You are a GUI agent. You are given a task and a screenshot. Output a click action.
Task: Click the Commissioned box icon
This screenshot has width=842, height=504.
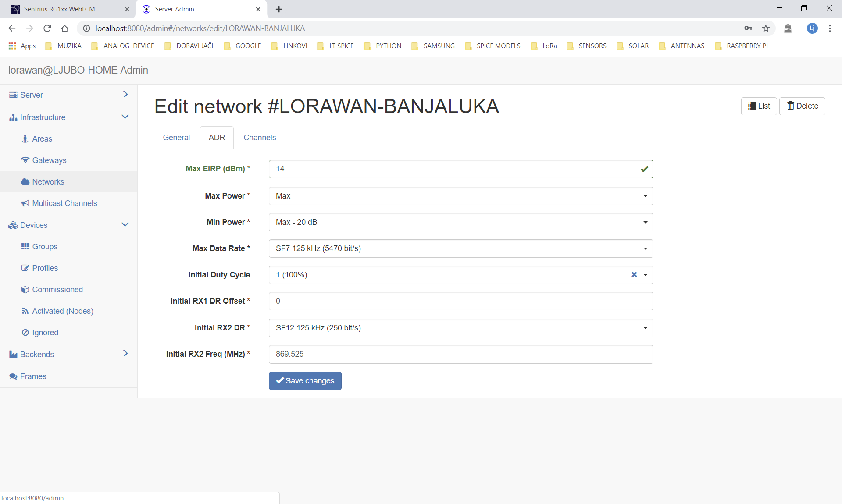(x=26, y=289)
